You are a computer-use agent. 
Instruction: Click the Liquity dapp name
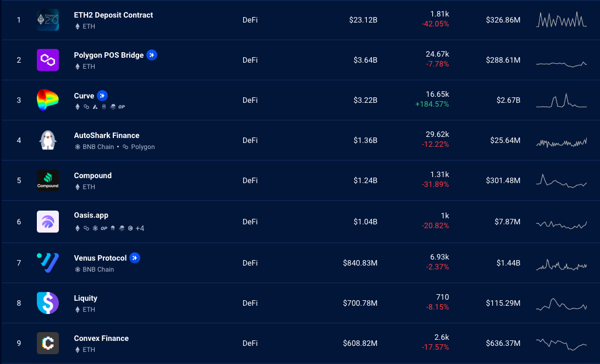pyautogui.click(x=85, y=298)
